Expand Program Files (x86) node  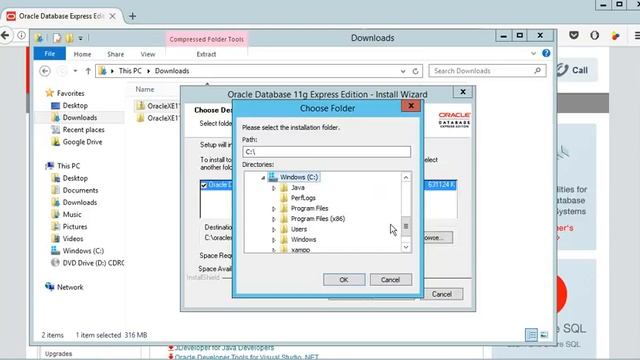click(273, 219)
